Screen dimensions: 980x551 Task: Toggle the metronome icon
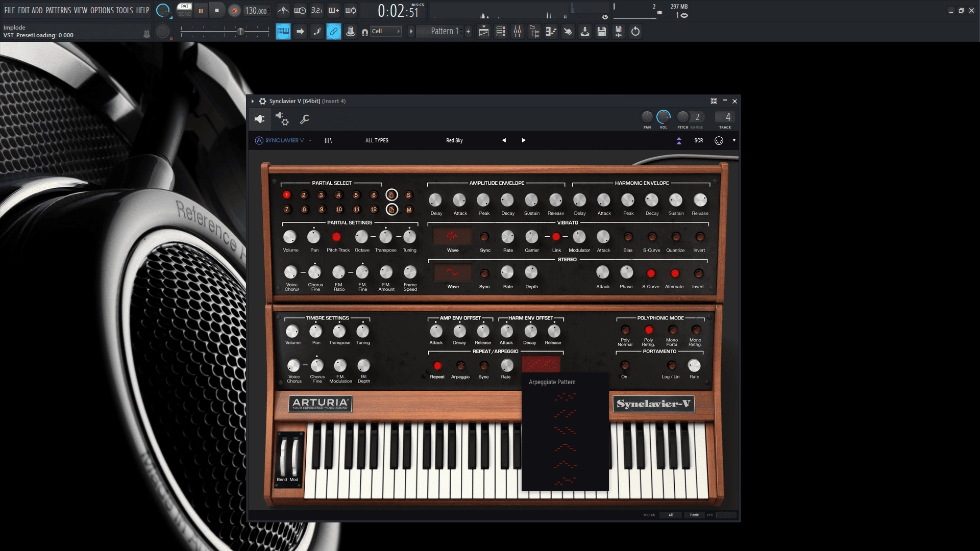(283, 10)
